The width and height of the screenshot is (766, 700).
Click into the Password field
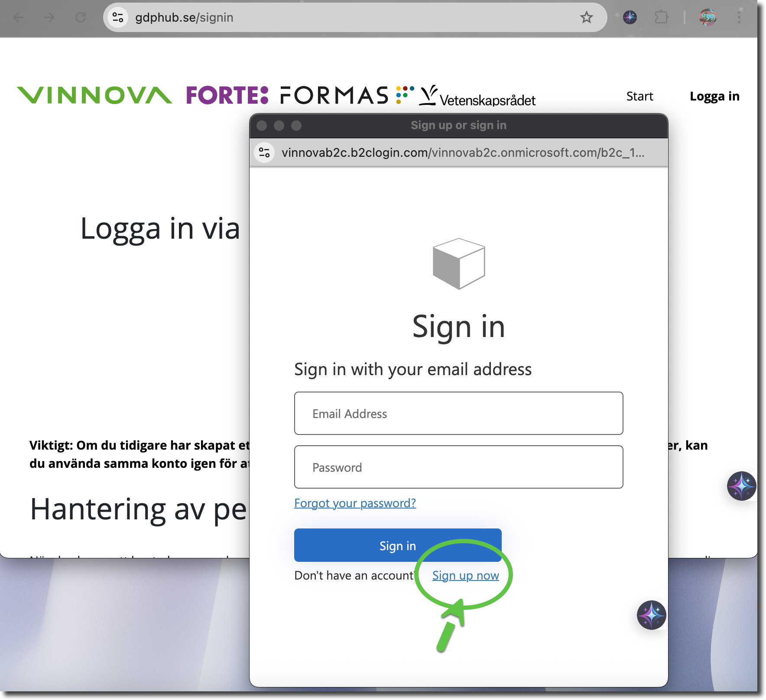point(458,467)
